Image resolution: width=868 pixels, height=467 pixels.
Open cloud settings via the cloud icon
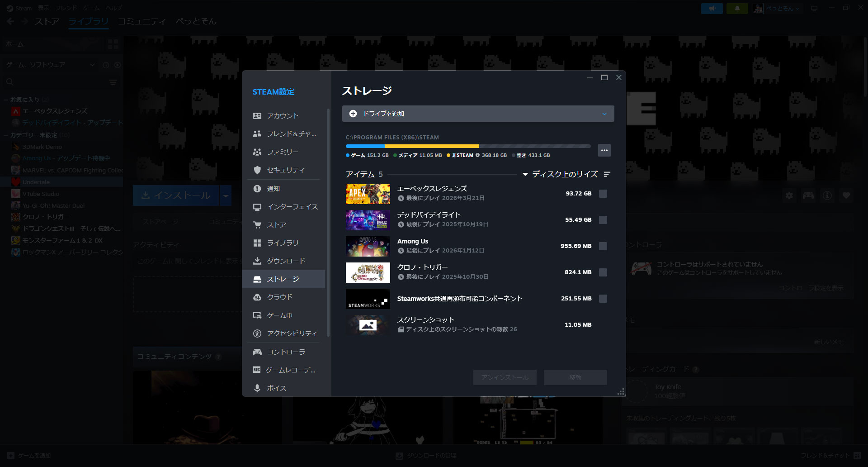(257, 297)
